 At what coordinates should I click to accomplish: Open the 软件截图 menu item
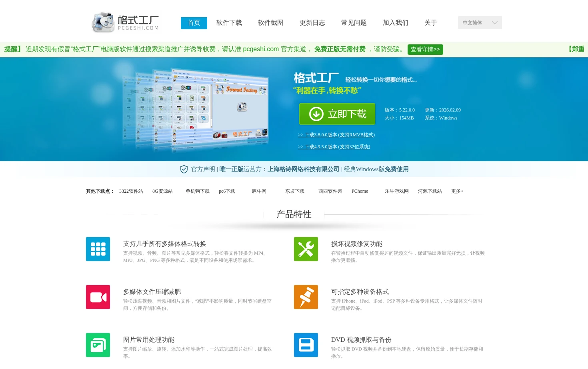coord(271,23)
